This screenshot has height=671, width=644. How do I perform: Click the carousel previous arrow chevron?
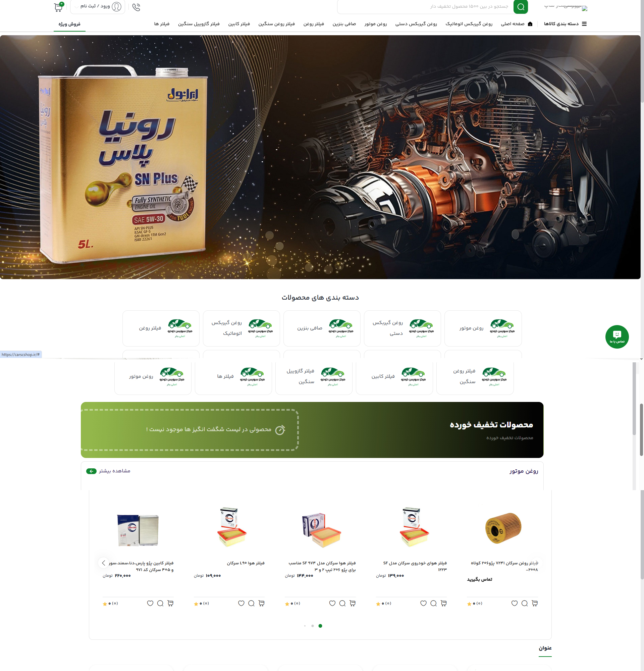click(103, 563)
